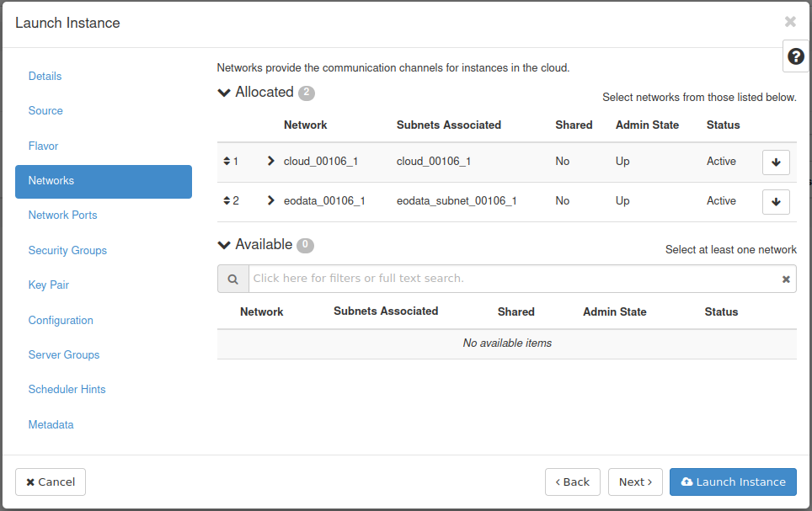Image resolution: width=812 pixels, height=511 pixels.
Task: Focus the available networks filter search field
Action: (x=514, y=279)
